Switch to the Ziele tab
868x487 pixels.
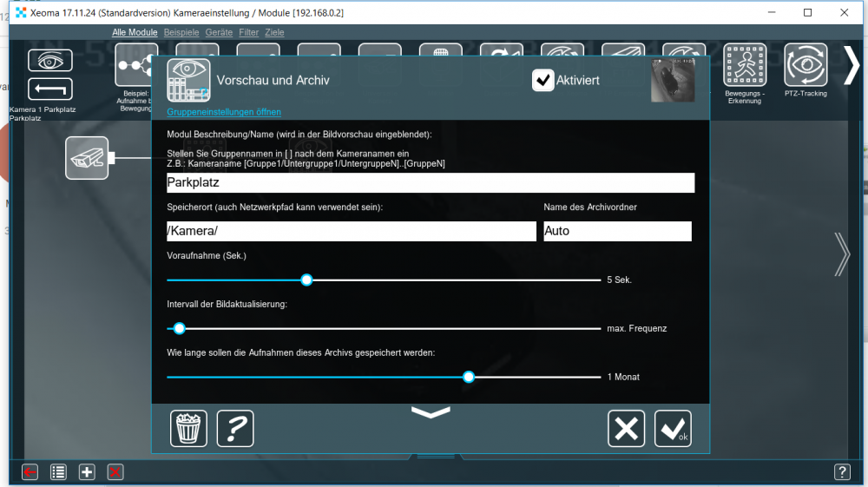click(x=274, y=33)
